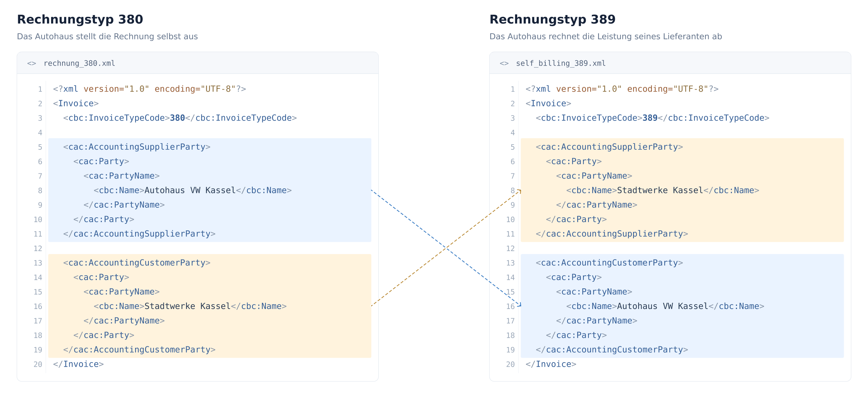Select the self_billing_389.xml file tab
This screenshot has height=401, width=868.
click(561, 64)
